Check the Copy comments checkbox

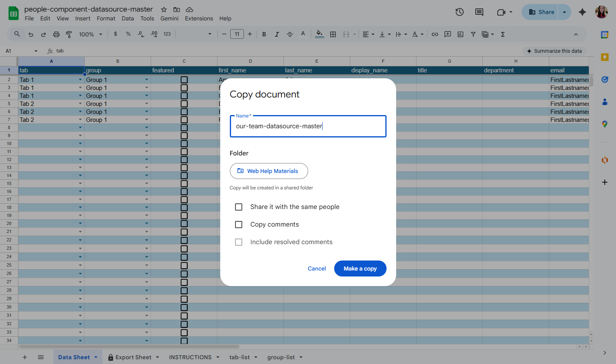pos(239,225)
